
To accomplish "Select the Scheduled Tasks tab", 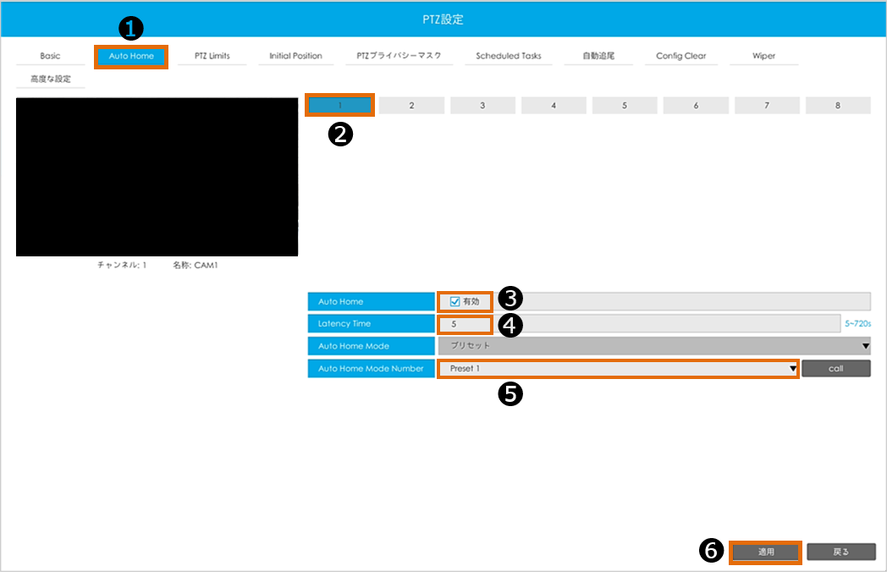I will 508,57.
